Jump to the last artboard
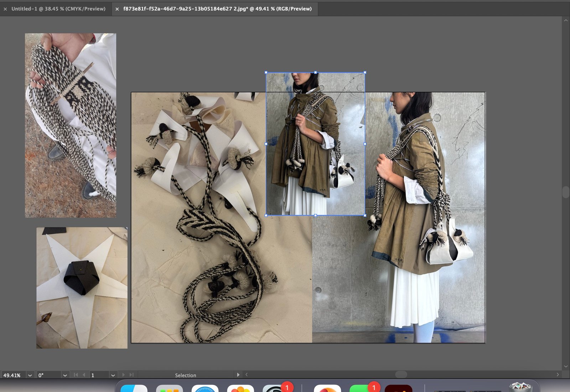This screenshot has height=392, width=570. (x=131, y=375)
